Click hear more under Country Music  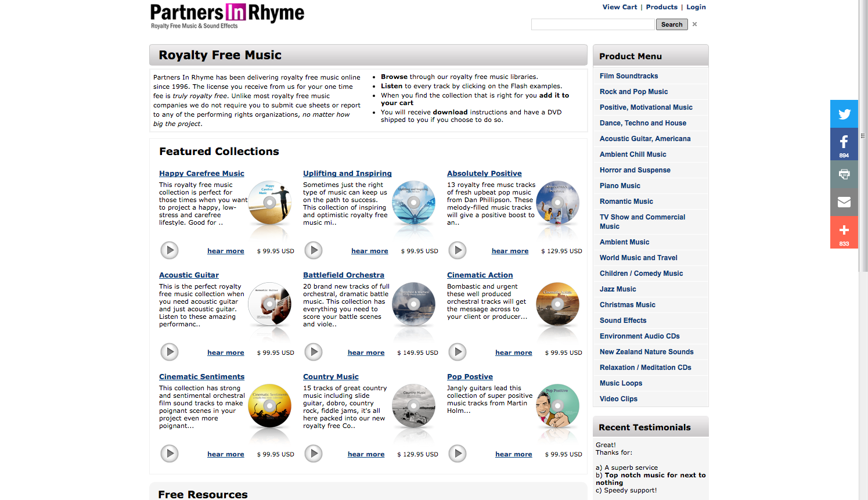(366, 454)
